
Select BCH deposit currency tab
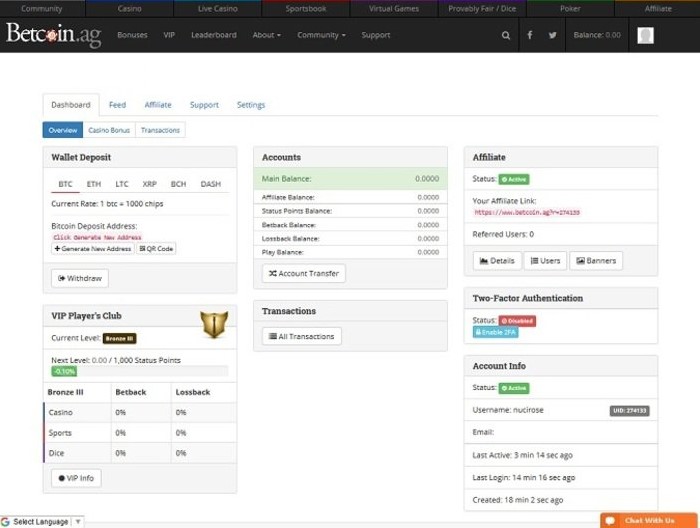178,184
